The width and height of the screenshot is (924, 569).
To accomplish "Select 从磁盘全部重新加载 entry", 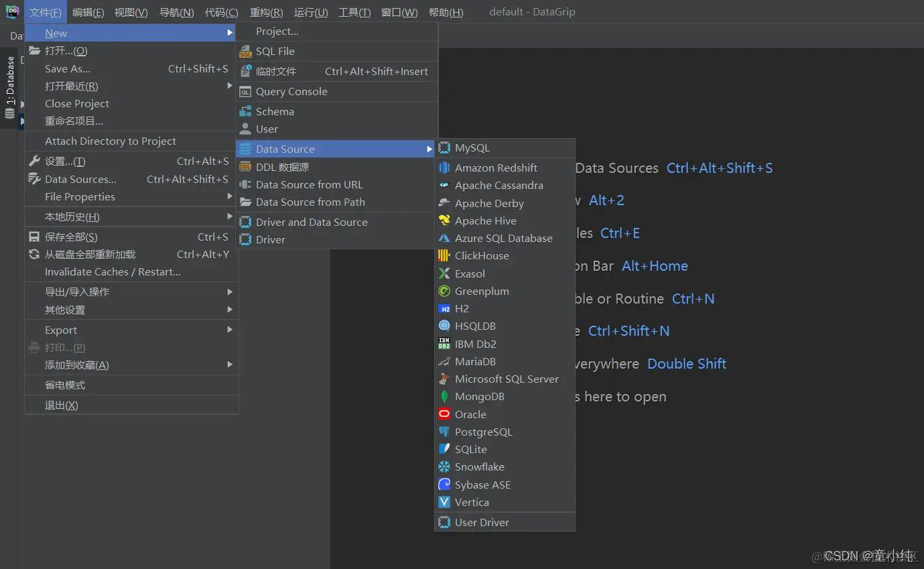I will (131, 254).
